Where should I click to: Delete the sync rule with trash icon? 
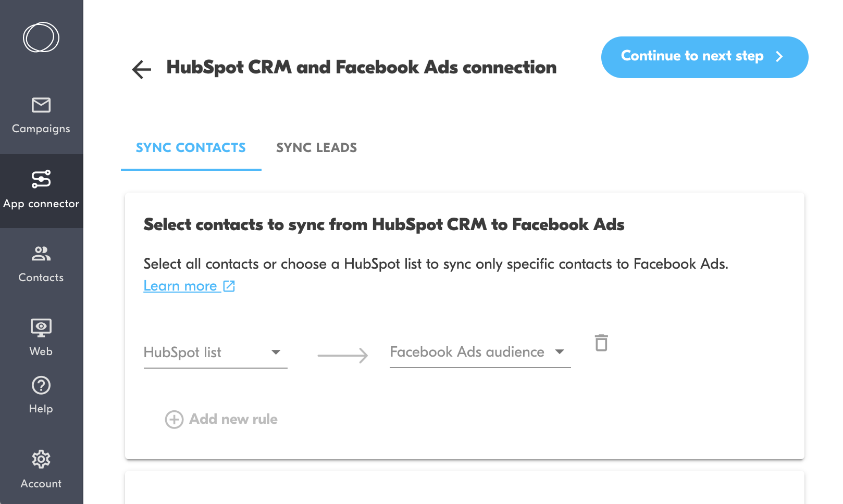601,343
